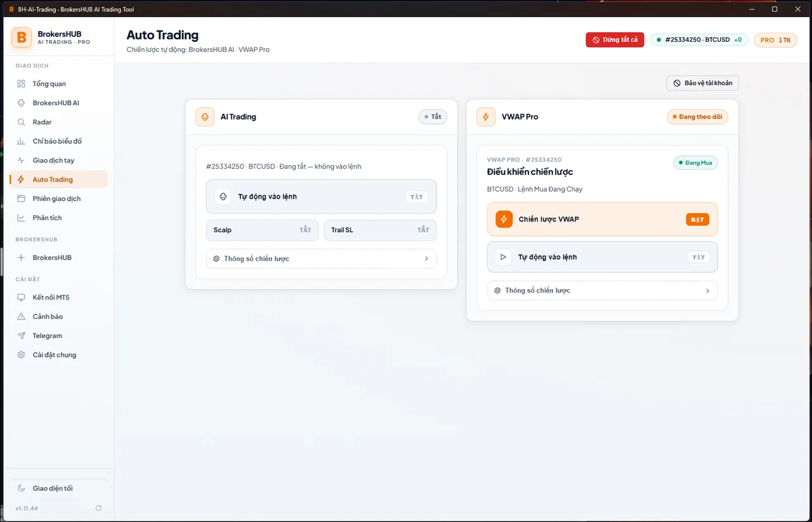Image resolution: width=812 pixels, height=522 pixels.
Task: Click the refresh icon next to version number
Action: (98, 508)
